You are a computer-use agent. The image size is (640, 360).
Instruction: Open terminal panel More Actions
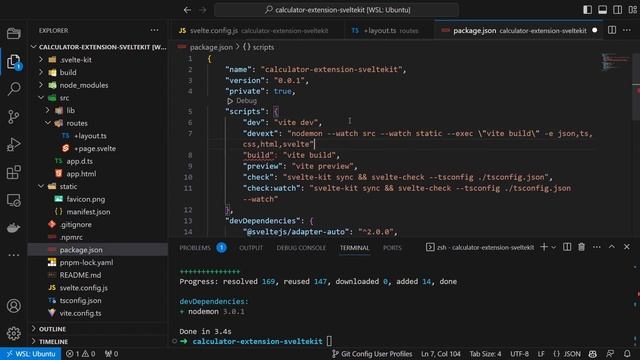pos(597,247)
